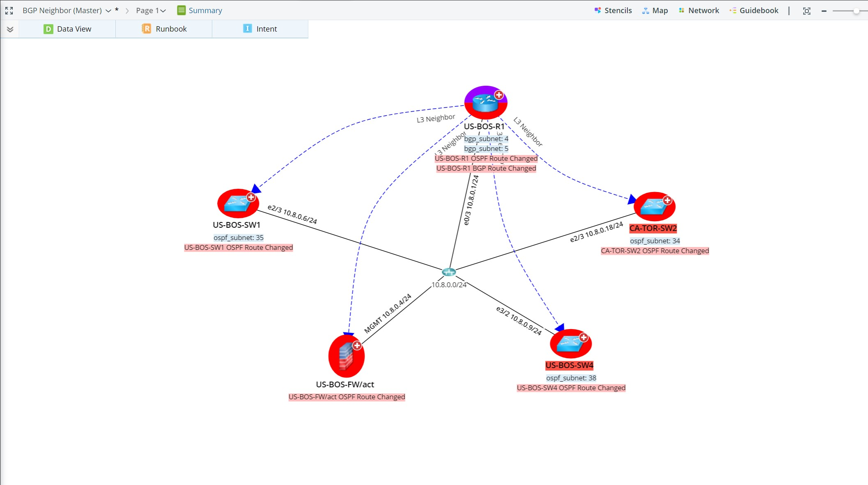868x485 pixels.
Task: Switch to the Intent tab
Action: point(260,29)
